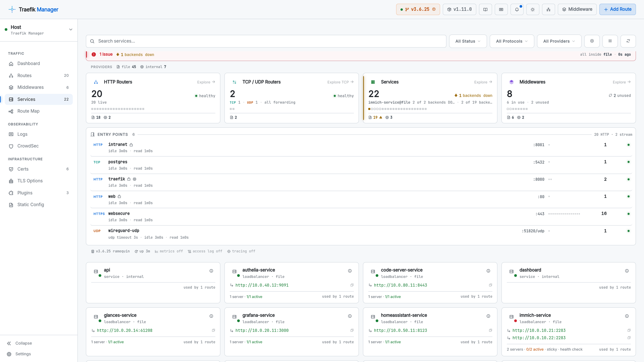Open the info icon on code-server-service card
Screen dimensions: 644x362
pyautogui.click(x=488, y=271)
